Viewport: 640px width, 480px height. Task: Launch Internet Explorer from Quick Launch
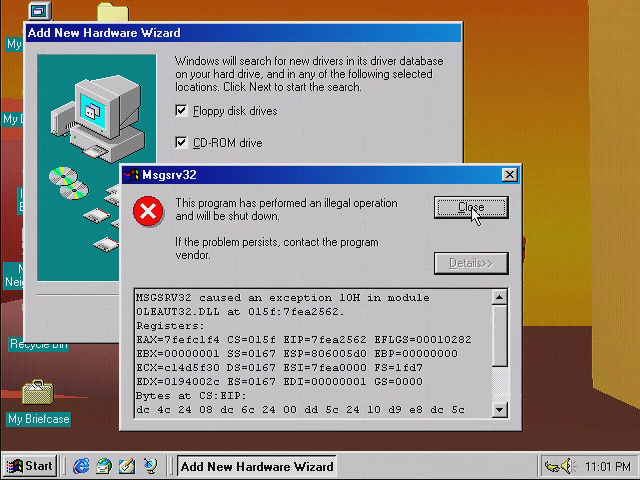81,466
